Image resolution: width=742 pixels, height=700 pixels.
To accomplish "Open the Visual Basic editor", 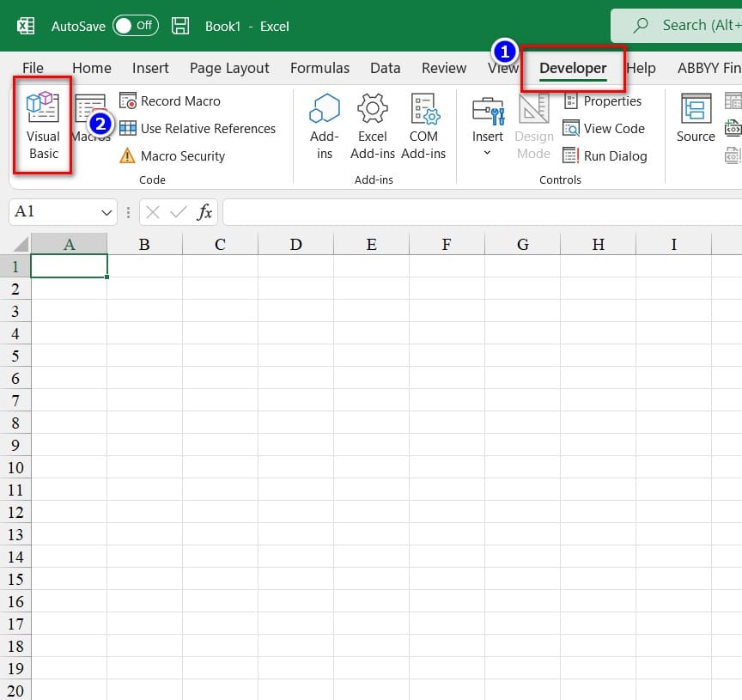I will tap(43, 126).
